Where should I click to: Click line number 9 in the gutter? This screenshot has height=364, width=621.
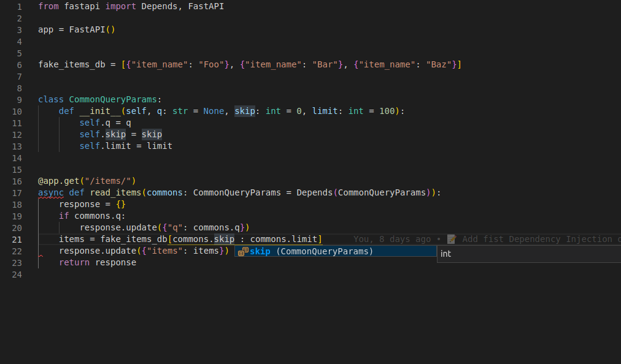click(x=19, y=99)
